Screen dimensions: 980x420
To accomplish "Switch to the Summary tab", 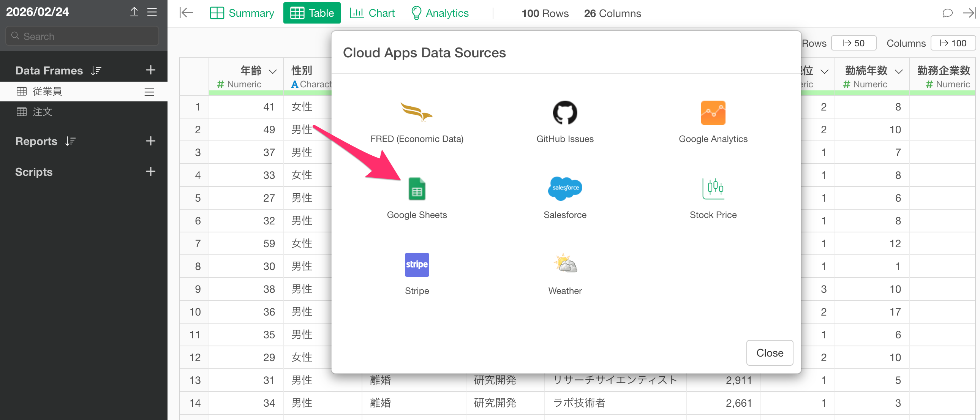I will click(242, 13).
